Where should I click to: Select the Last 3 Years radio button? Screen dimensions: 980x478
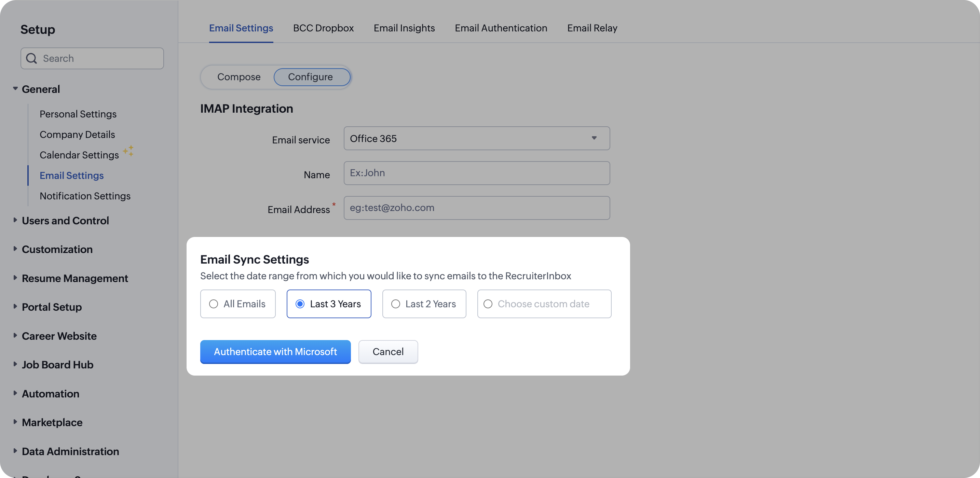click(x=300, y=304)
